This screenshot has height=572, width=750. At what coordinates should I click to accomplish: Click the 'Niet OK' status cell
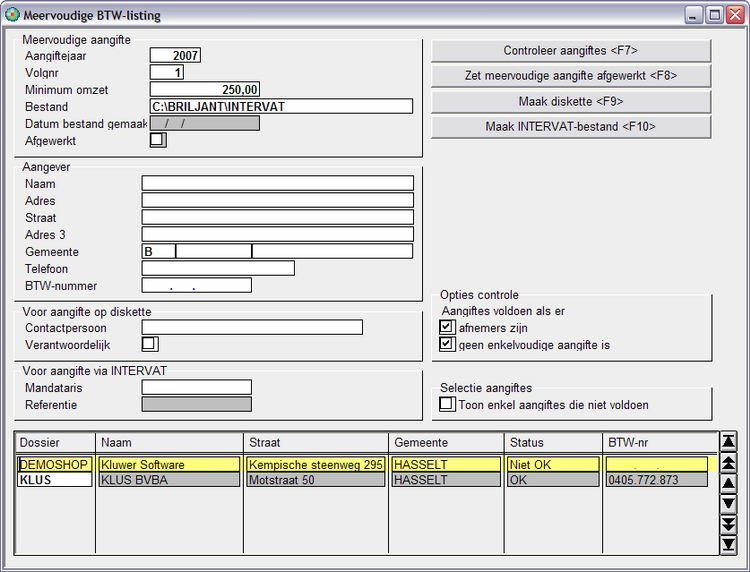pyautogui.click(x=553, y=464)
